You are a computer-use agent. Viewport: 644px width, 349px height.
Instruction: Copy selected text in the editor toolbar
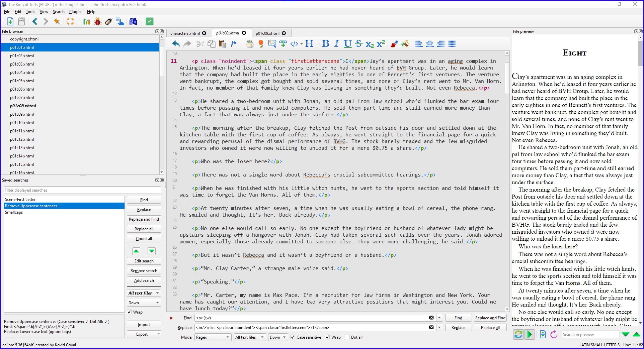[x=211, y=44]
